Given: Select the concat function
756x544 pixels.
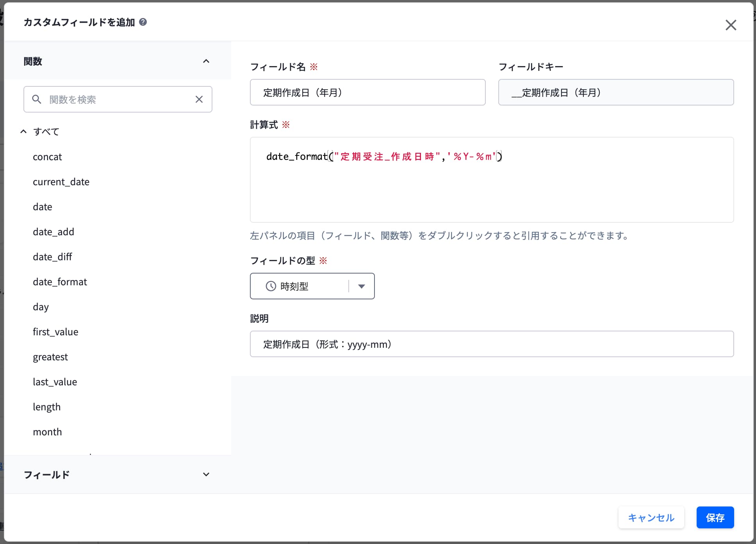Looking at the screenshot, I should click(47, 157).
